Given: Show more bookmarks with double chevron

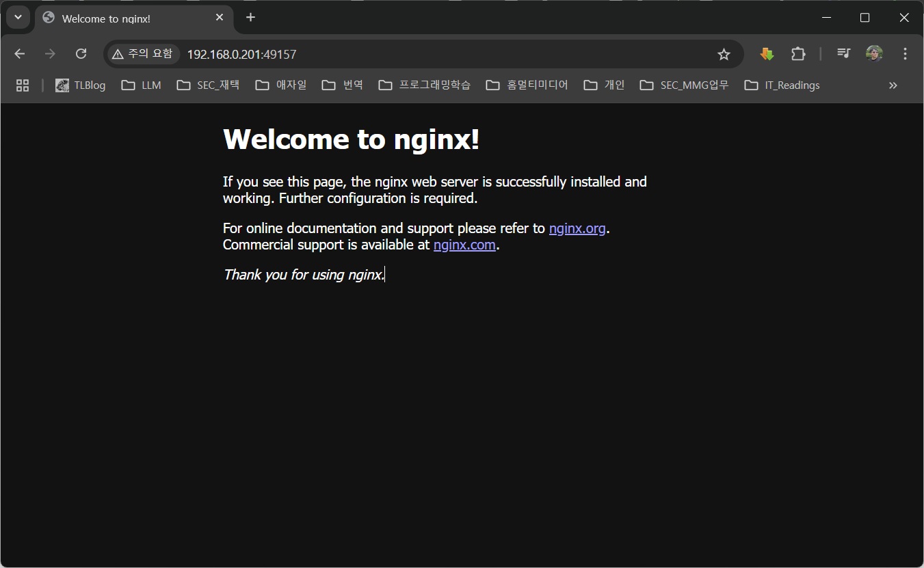Looking at the screenshot, I should click(x=893, y=85).
